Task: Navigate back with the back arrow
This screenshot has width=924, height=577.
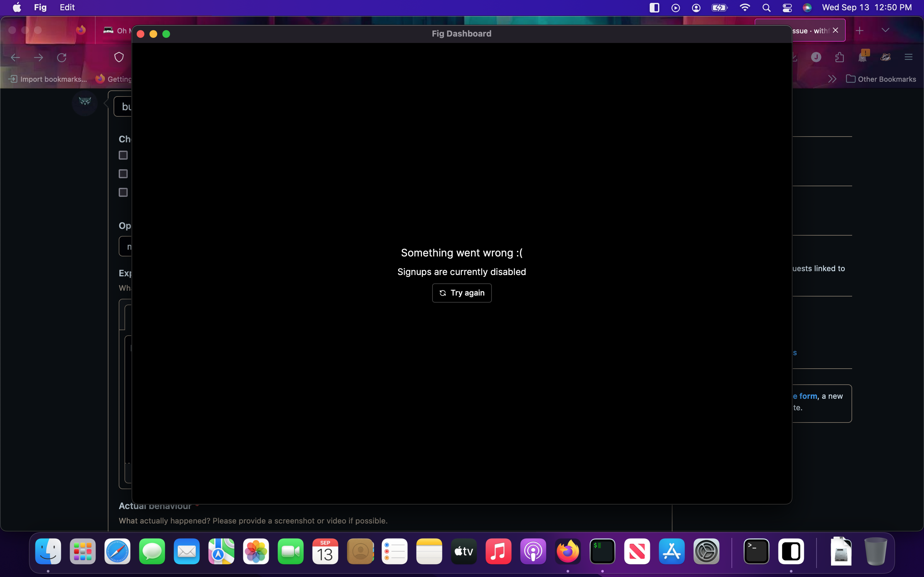Action: (15, 57)
